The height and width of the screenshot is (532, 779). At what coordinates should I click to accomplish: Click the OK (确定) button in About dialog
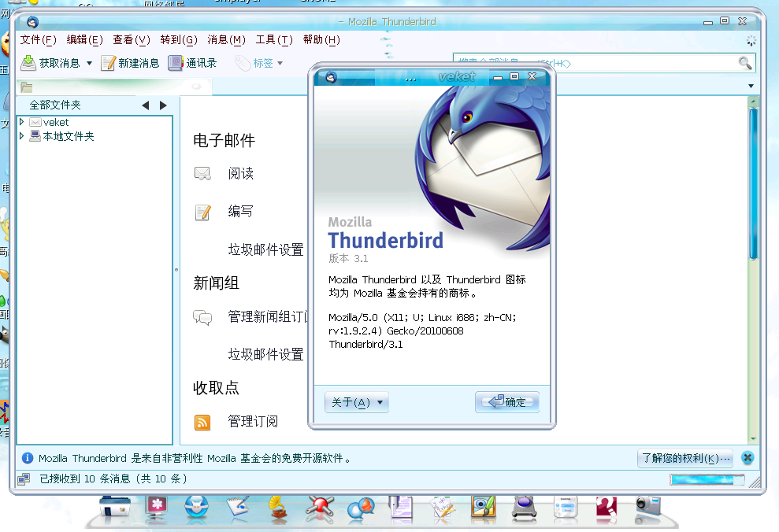coord(507,402)
